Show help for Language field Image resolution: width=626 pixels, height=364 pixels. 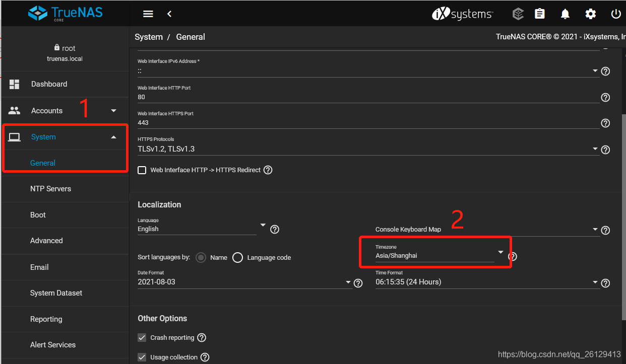[275, 230]
